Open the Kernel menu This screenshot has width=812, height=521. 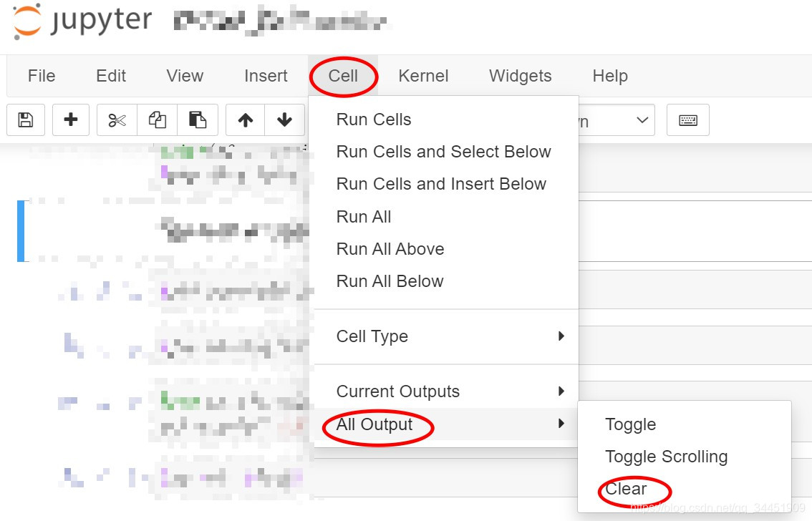click(423, 76)
